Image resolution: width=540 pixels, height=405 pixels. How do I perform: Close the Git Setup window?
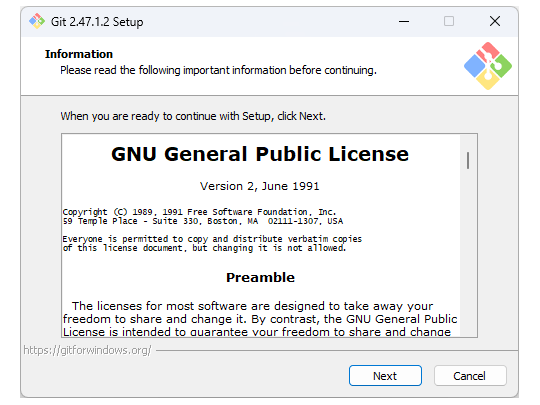click(x=495, y=21)
